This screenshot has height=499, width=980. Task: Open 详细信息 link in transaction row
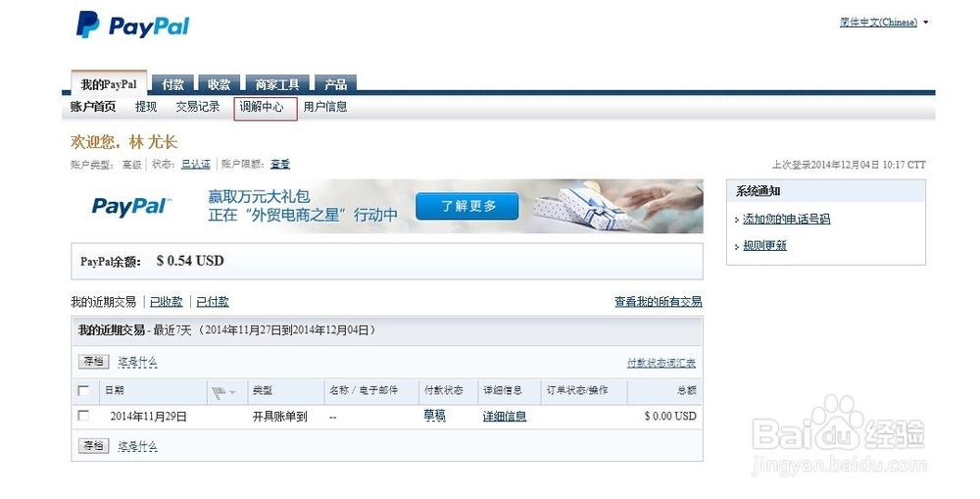click(505, 416)
